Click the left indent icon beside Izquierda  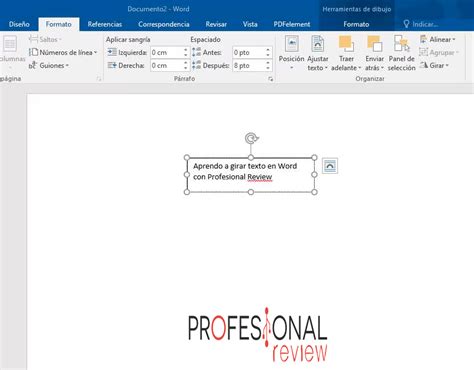click(112, 52)
